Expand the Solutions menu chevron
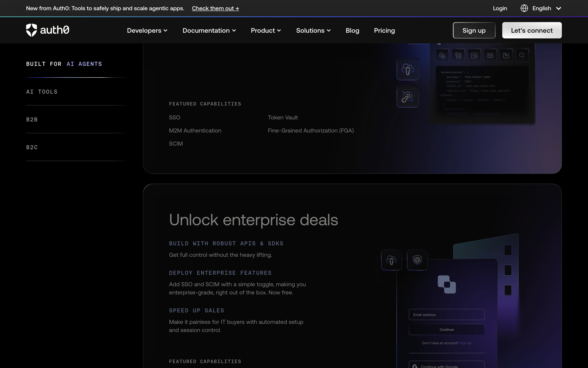The width and height of the screenshot is (588, 368). point(329,31)
